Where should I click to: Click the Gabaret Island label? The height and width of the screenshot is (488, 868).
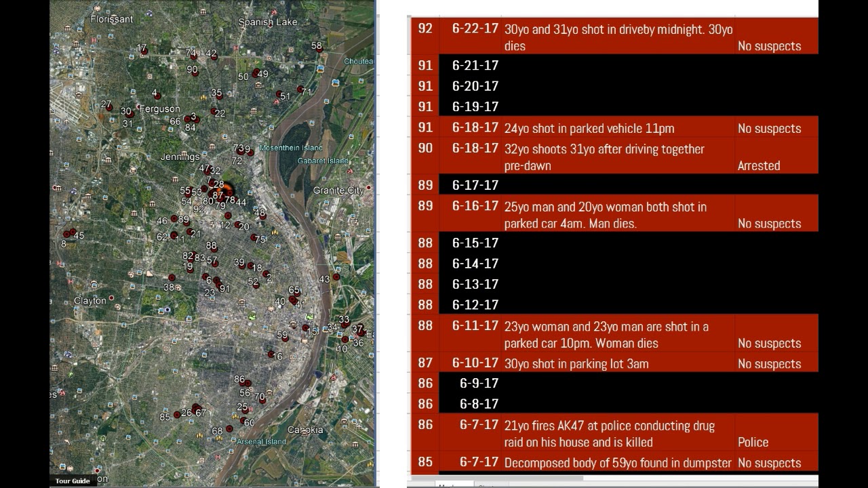pyautogui.click(x=323, y=161)
